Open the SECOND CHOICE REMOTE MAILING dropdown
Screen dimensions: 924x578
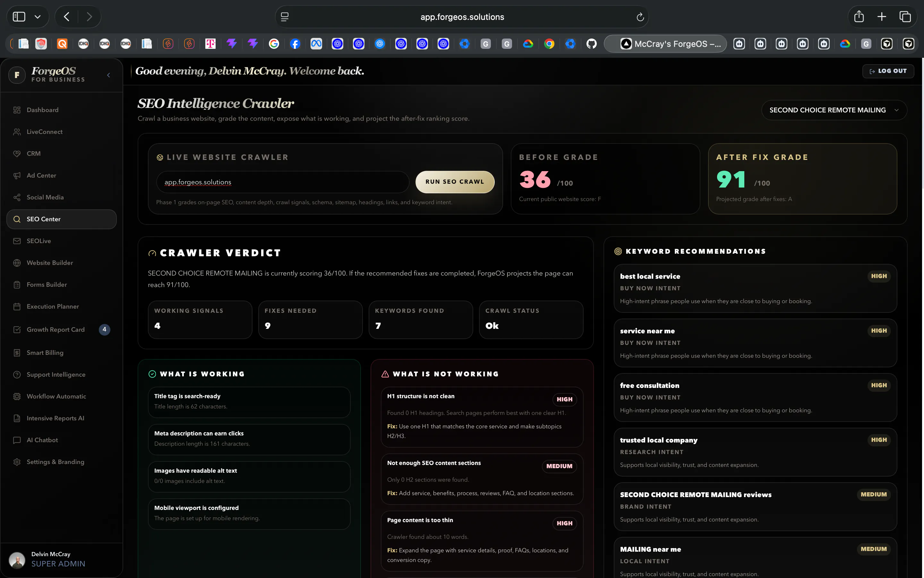pyautogui.click(x=834, y=110)
